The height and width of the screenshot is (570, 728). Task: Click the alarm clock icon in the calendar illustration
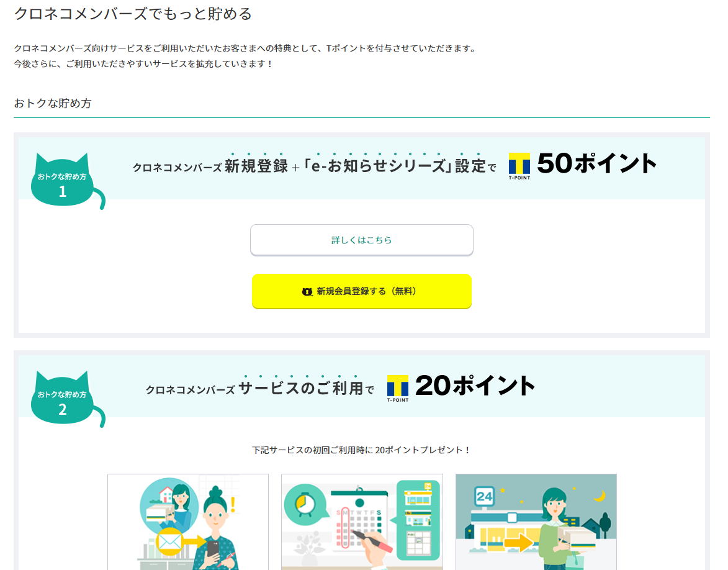[305, 505]
